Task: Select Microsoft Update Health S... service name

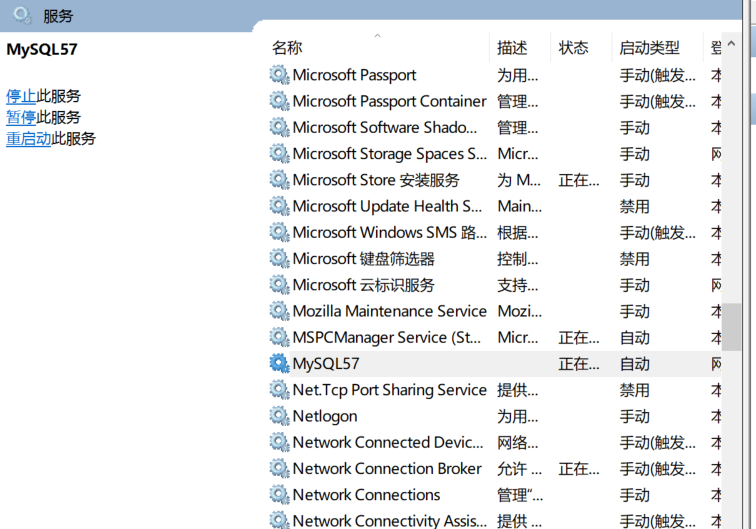Action: coord(387,206)
